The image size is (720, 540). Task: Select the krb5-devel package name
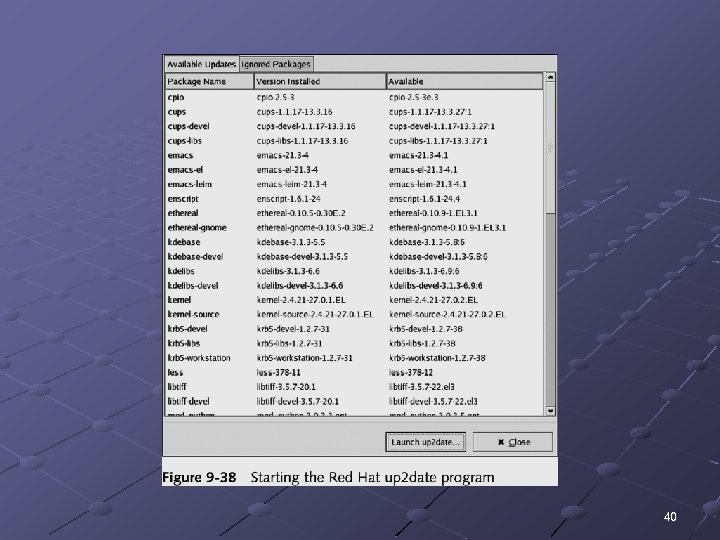coord(187,329)
